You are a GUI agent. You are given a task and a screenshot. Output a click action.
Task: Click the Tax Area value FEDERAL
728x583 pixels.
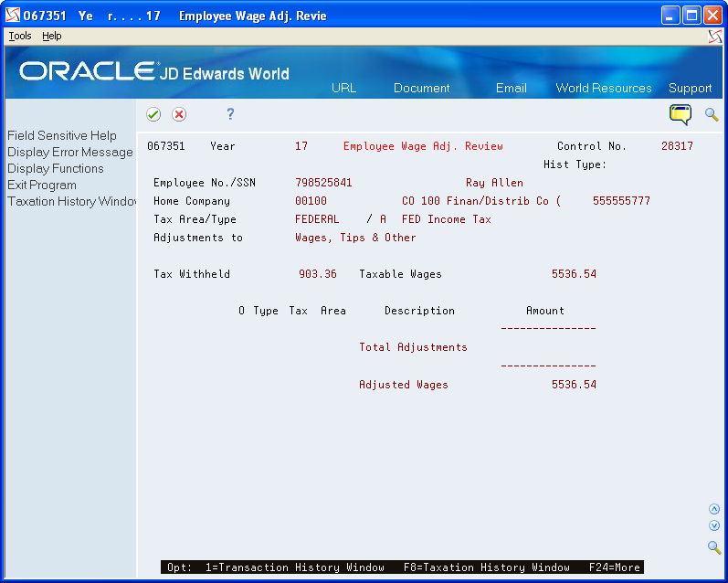[317, 219]
